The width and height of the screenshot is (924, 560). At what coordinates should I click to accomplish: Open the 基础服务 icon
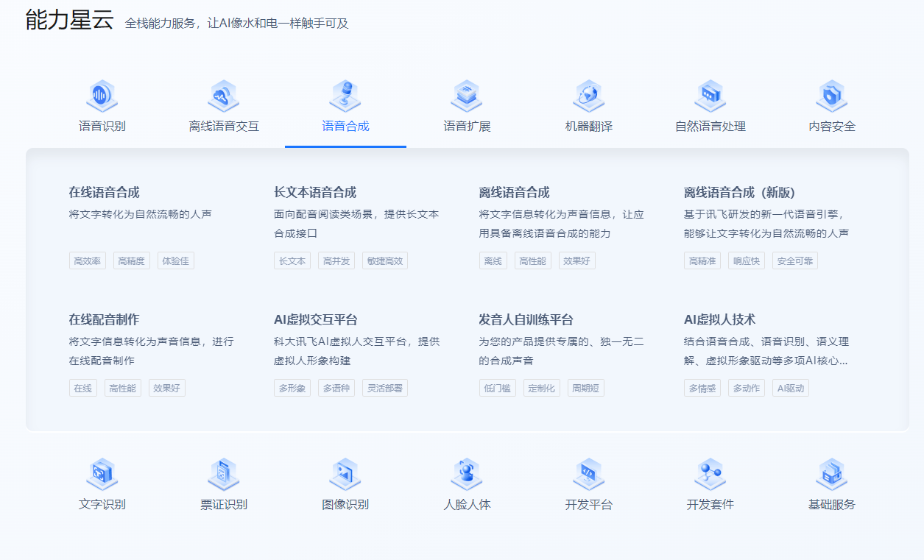click(x=830, y=474)
